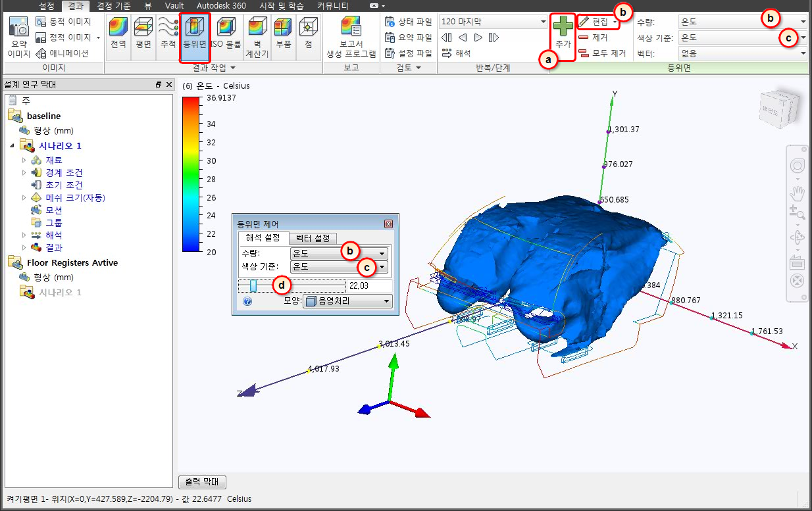Open the 보고서 생성 프로그램 report generator
The width and height of the screenshot is (812, 511).
351,38
